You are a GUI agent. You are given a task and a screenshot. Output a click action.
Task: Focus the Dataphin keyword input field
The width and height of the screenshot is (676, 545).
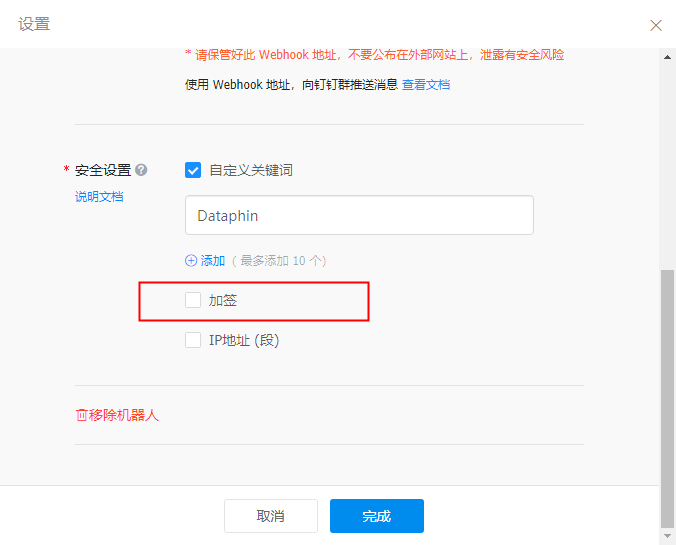[359, 215]
